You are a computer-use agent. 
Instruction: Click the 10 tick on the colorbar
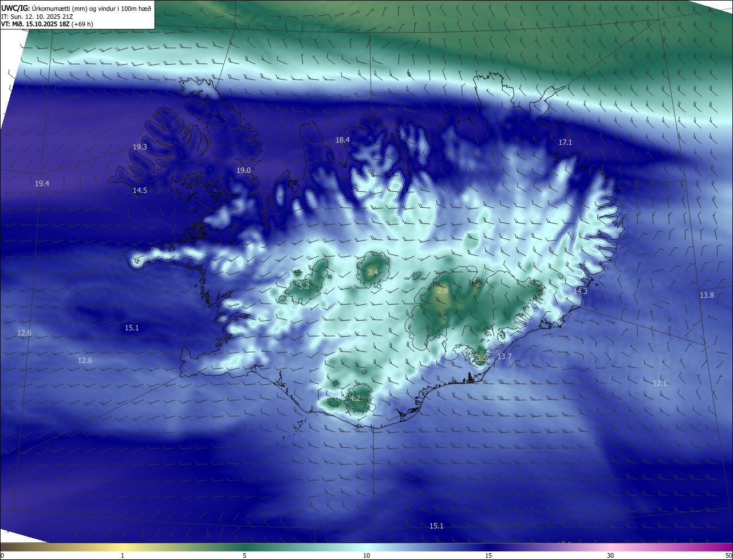coord(366,555)
